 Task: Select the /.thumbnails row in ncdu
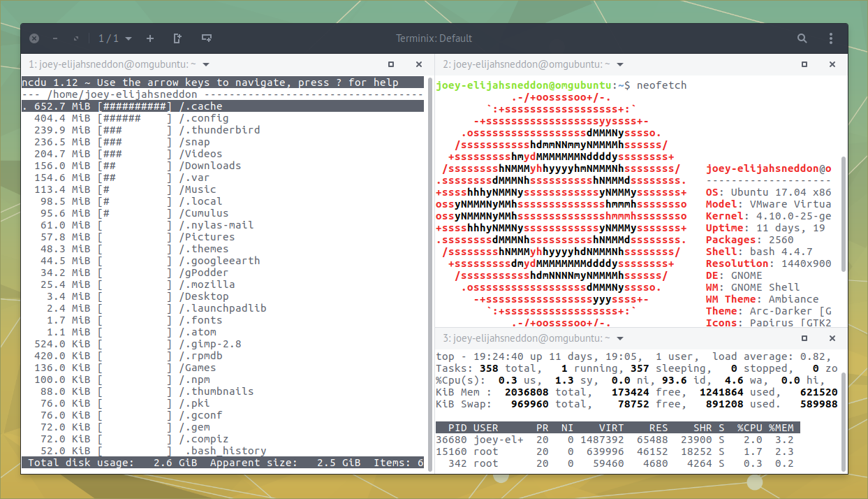click(x=223, y=391)
